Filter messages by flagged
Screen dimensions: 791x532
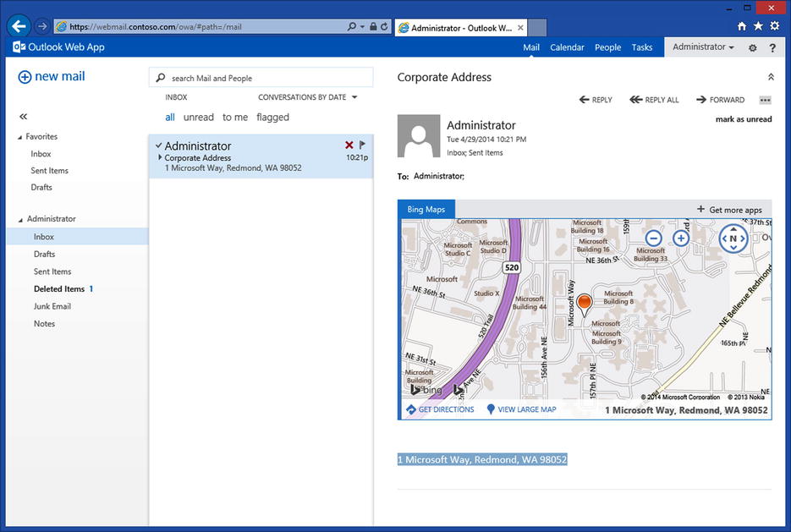(x=273, y=118)
